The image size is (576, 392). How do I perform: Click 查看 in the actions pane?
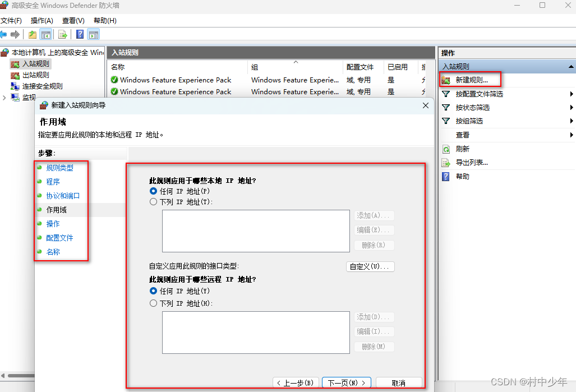(463, 135)
